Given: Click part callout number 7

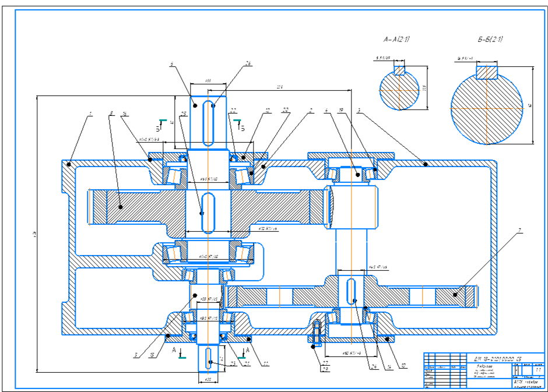Looking at the screenshot, I should (519, 231).
